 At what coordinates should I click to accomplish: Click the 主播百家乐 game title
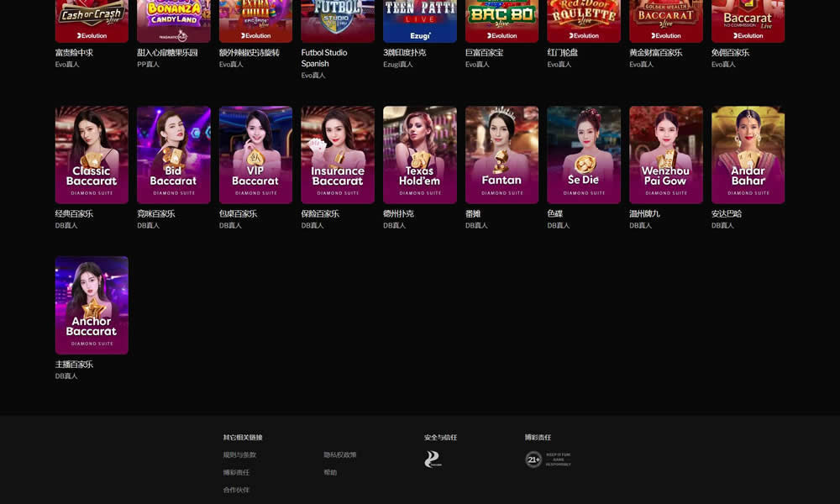click(x=74, y=365)
